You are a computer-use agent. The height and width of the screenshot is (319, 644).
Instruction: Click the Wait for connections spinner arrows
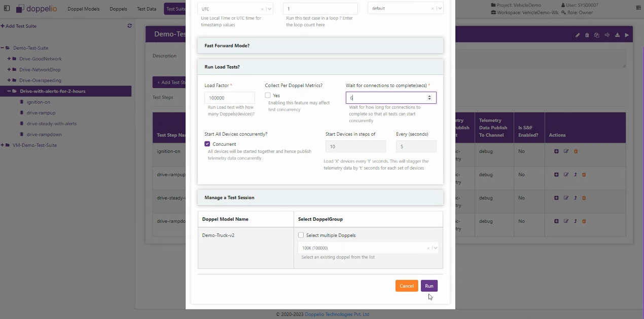coord(430,98)
